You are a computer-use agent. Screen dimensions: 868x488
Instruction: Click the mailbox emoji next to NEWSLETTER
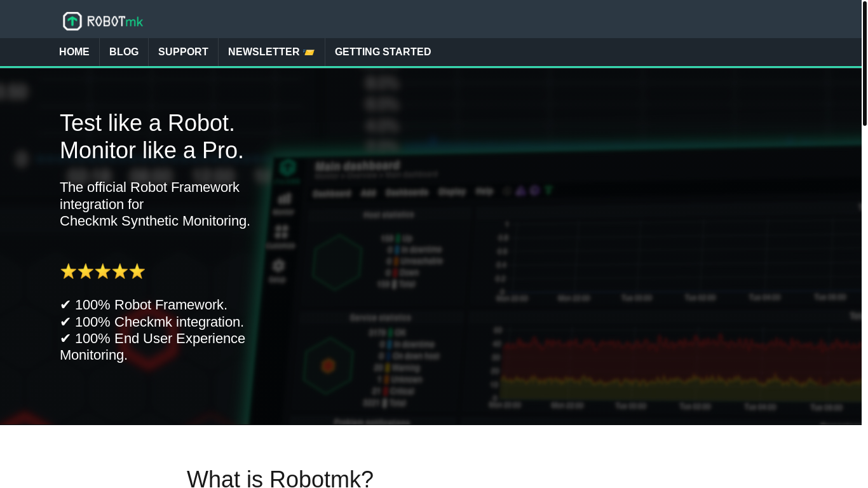coord(309,52)
